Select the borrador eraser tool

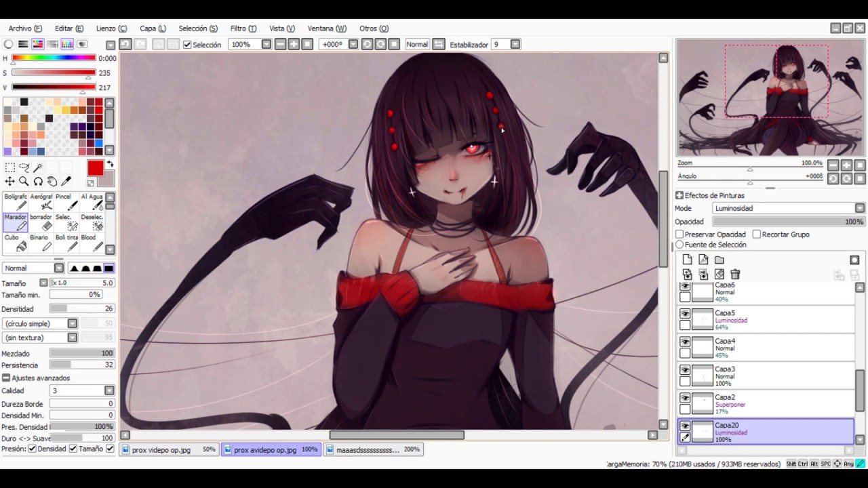41,222
